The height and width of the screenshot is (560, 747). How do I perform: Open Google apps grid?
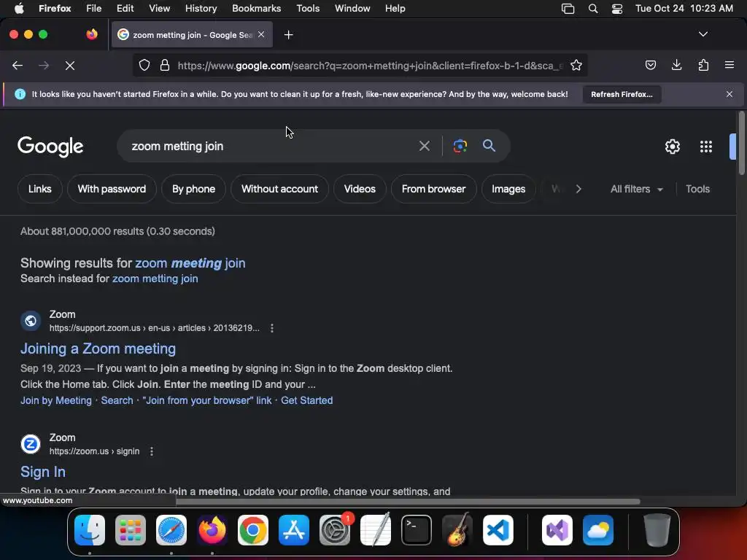pyautogui.click(x=705, y=146)
